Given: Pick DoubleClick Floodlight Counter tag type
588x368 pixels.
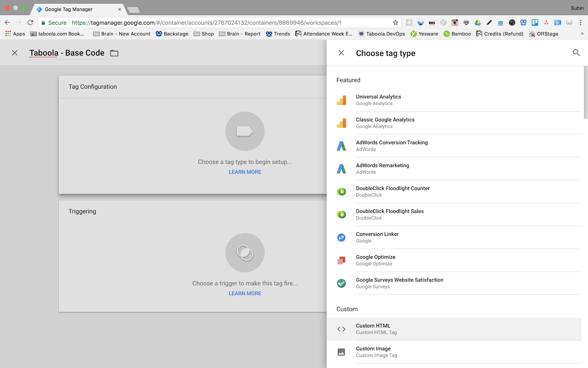Looking at the screenshot, I should point(454,192).
